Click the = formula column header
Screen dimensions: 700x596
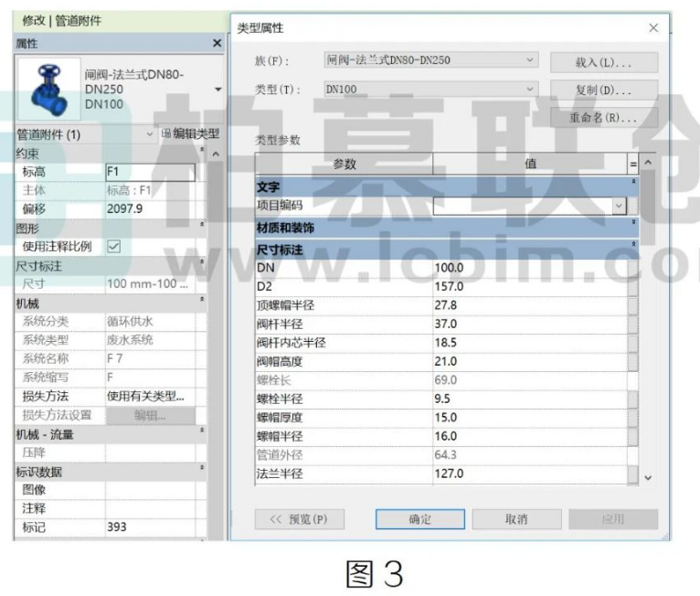point(633,164)
